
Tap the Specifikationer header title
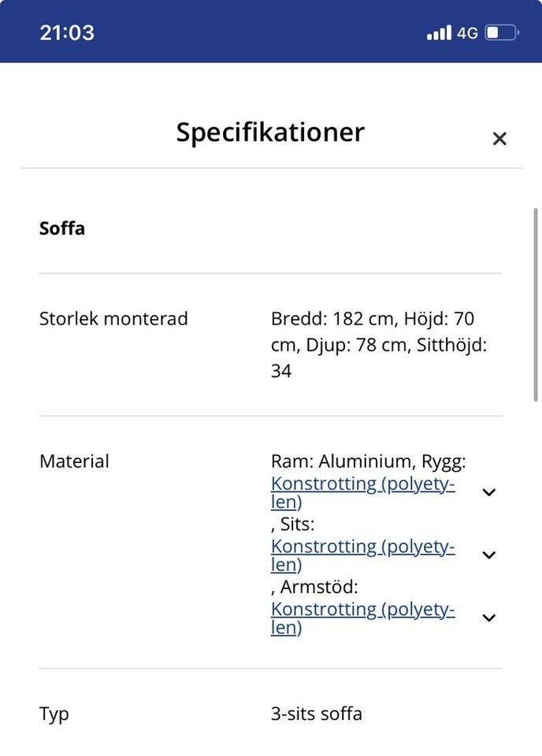270,132
